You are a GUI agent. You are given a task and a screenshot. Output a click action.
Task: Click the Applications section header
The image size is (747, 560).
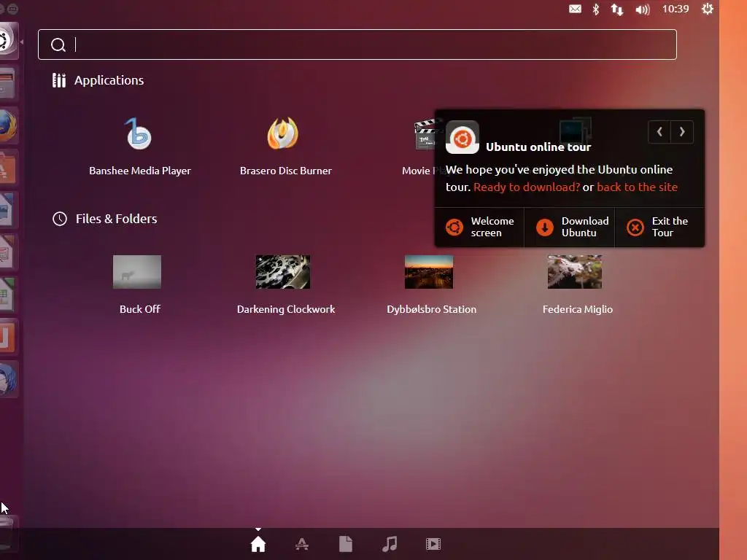coord(98,80)
